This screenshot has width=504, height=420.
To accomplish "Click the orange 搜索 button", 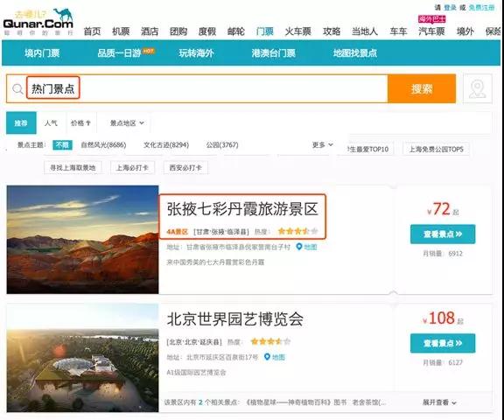I will (422, 88).
